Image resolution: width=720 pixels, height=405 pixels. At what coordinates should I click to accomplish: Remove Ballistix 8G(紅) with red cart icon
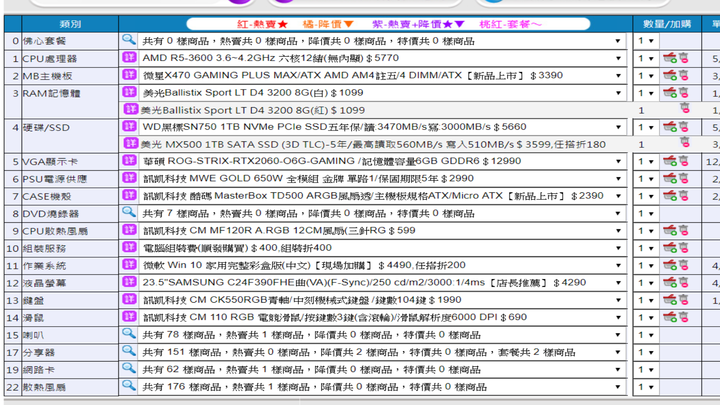685,108
